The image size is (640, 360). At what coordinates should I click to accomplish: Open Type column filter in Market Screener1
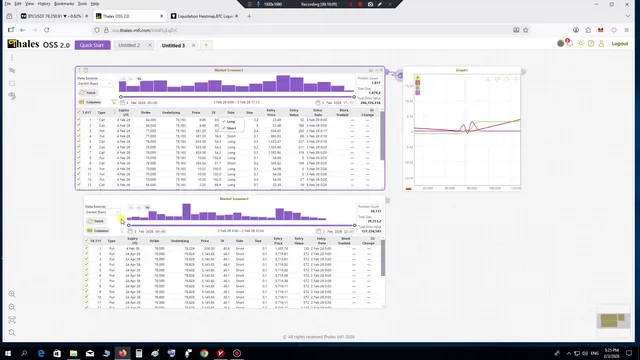click(114, 113)
